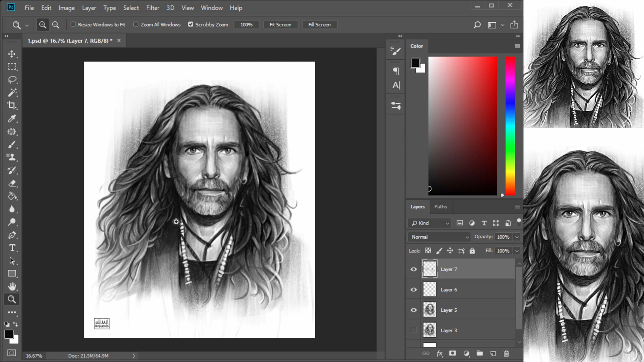Show Layer 3 visibility
Screen dimensions: 644x362
[x=414, y=330]
